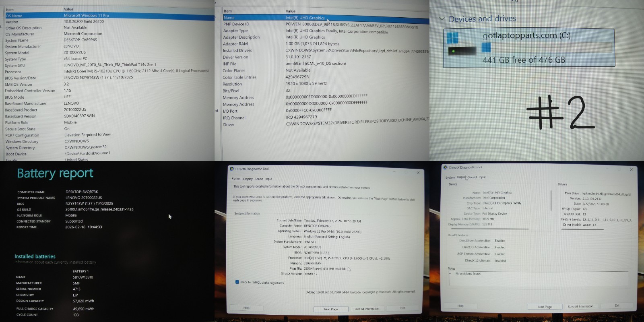Select the Processor row in System Information

109,71
